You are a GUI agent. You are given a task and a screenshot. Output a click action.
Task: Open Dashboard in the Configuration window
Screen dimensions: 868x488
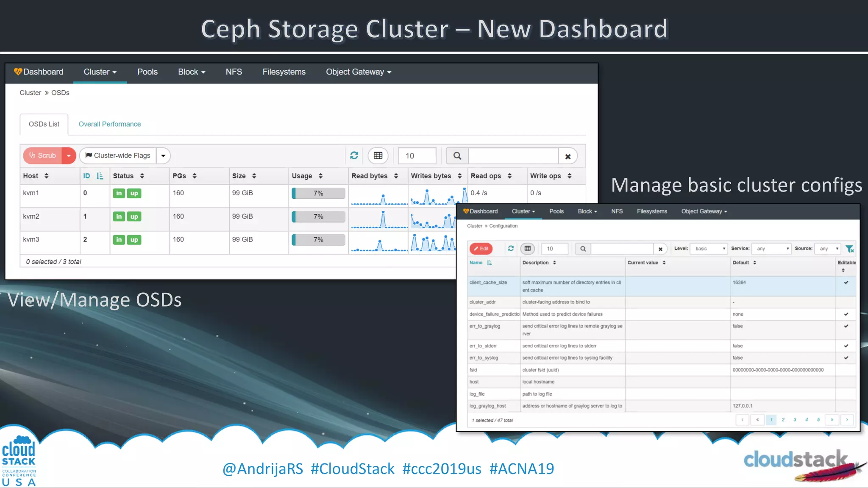[481, 211]
